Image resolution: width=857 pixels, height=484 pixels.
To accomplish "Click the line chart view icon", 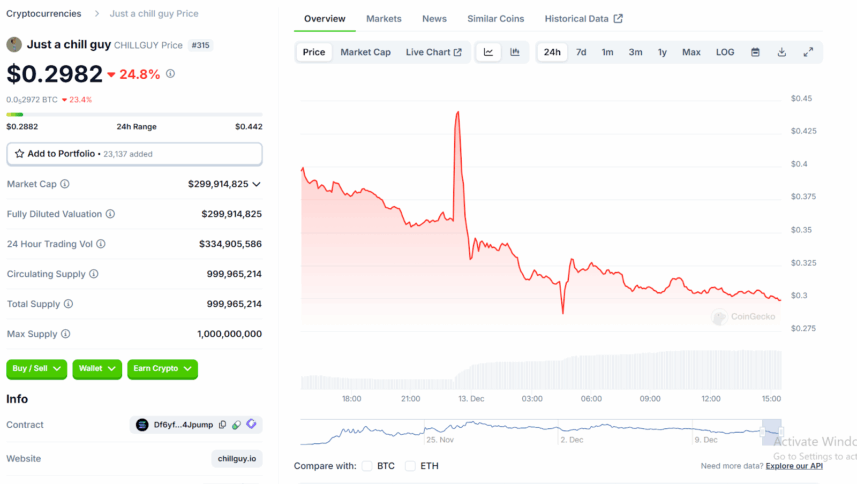I will tap(488, 52).
